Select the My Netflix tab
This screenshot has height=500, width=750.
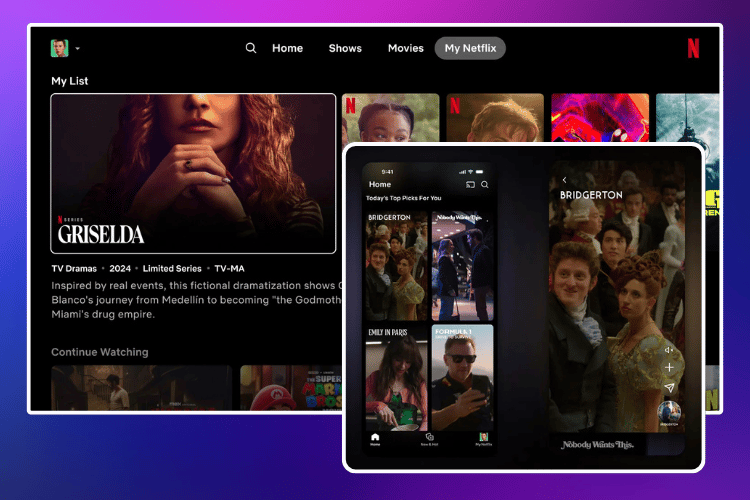tap(470, 48)
